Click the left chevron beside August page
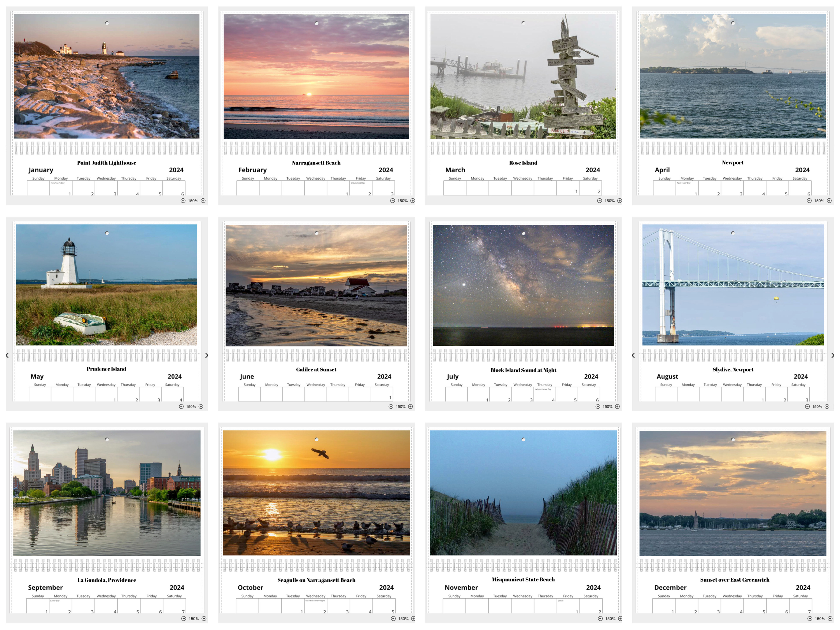840x630 pixels. coord(633,355)
